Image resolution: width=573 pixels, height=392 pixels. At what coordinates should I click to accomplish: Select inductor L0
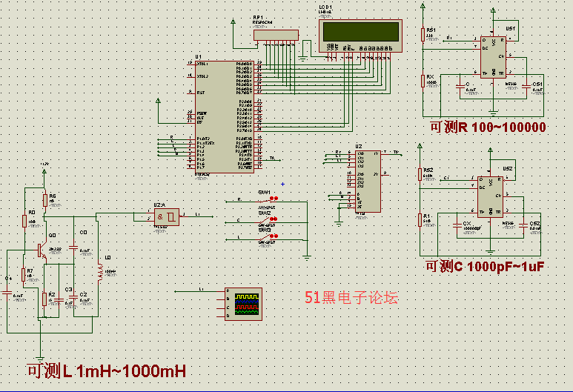[100, 273]
